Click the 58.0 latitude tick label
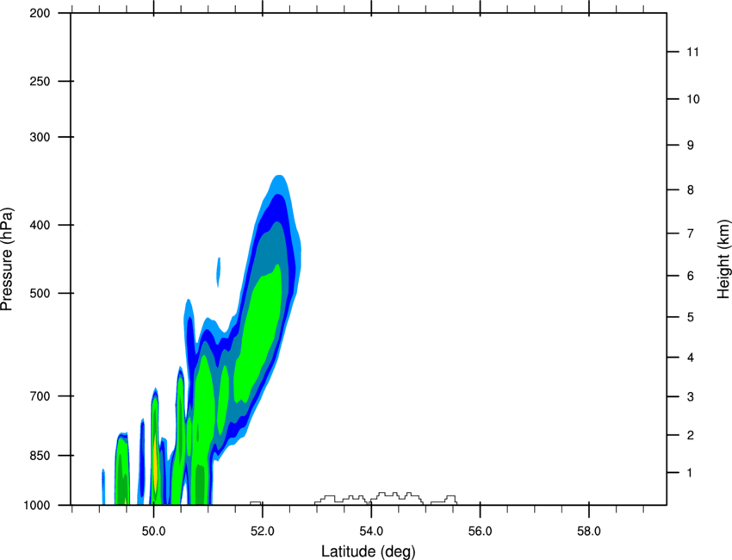The image size is (732, 560). [589, 532]
